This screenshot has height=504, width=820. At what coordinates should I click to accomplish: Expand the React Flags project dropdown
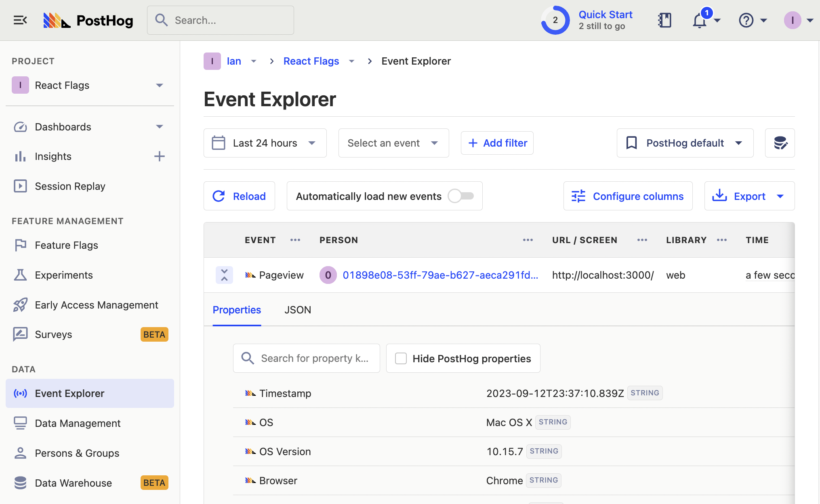(x=160, y=85)
